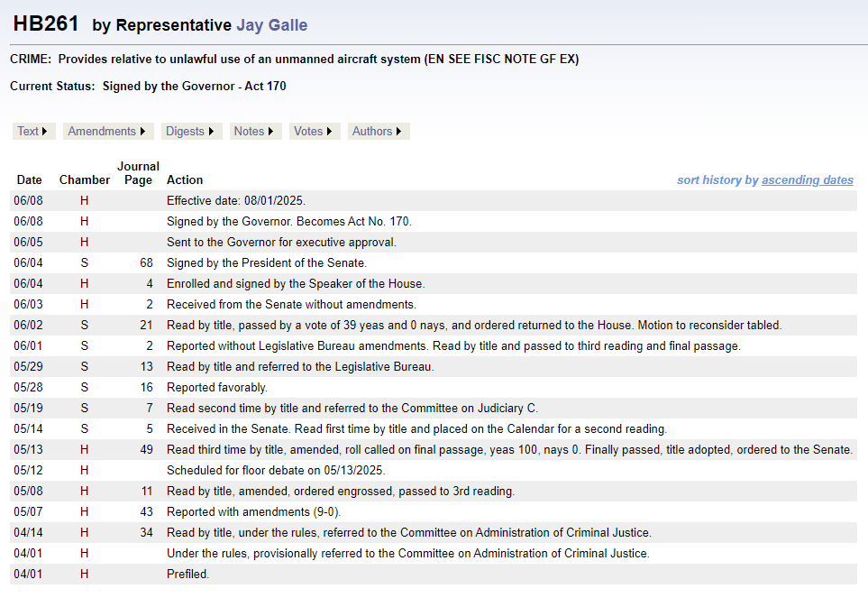Image resolution: width=868 pixels, height=607 pixels.
Task: Select the 05/12 date cell
Action: (28, 471)
